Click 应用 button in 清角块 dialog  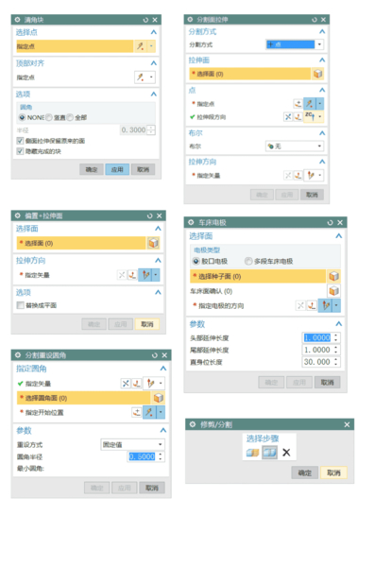(117, 169)
